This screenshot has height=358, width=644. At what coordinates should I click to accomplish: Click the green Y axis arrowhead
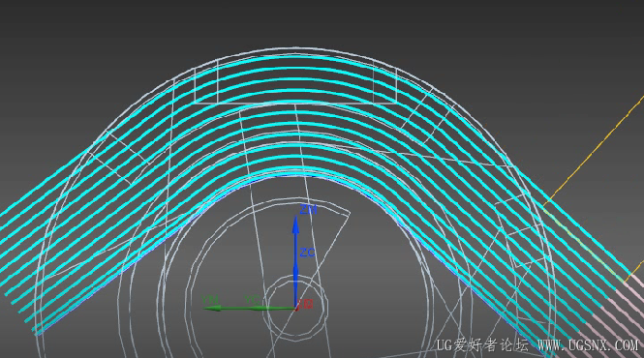pos(212,308)
